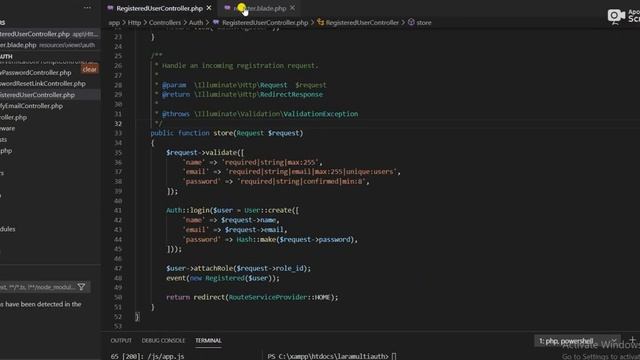Click the 'Auth' breadcrumb segment
The height and width of the screenshot is (360, 640).
coord(196,22)
